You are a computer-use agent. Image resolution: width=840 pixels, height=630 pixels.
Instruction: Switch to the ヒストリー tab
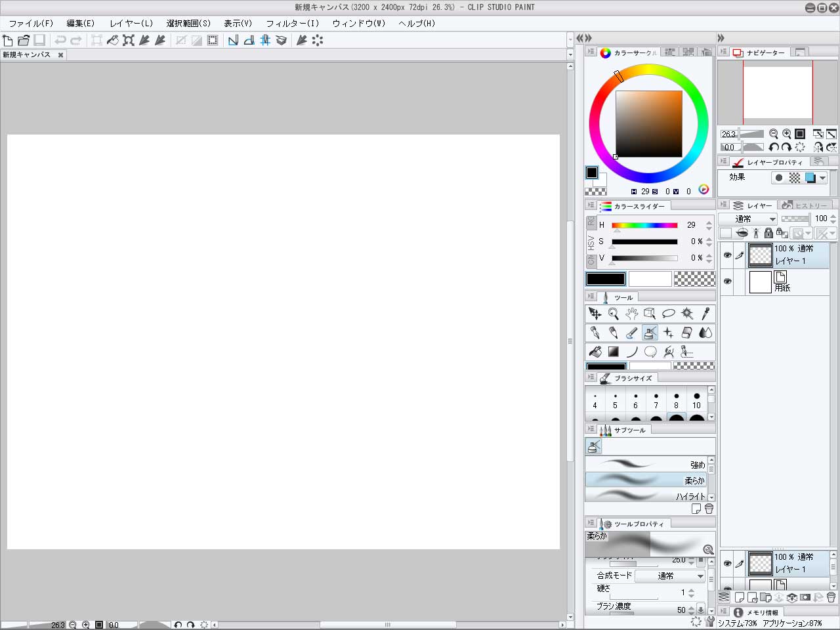click(805, 205)
